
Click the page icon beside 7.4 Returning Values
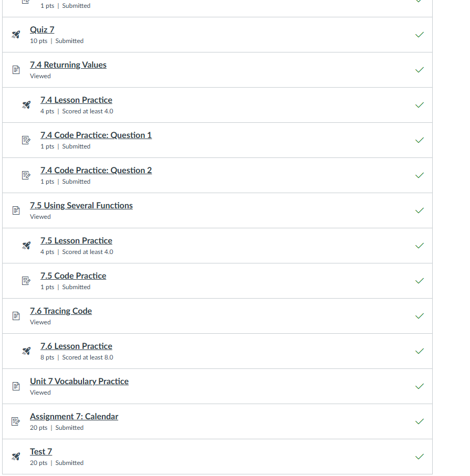(16, 70)
